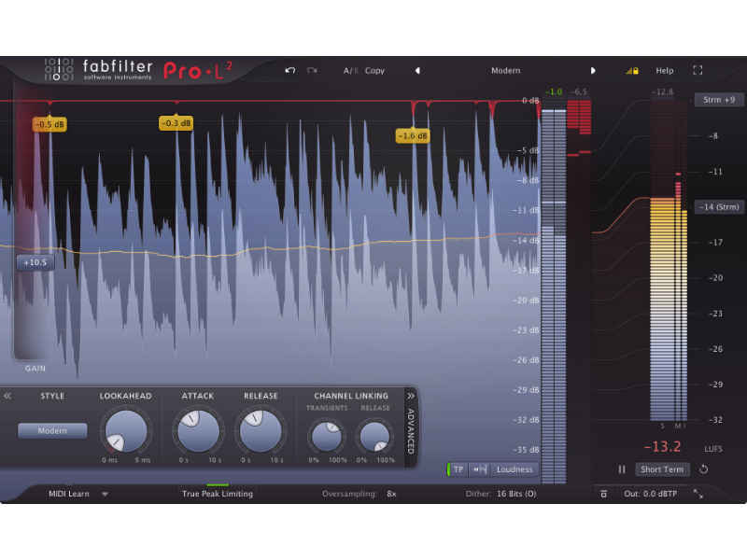Toggle MIDI Learn
This screenshot has height=560, width=747.
coord(69,494)
